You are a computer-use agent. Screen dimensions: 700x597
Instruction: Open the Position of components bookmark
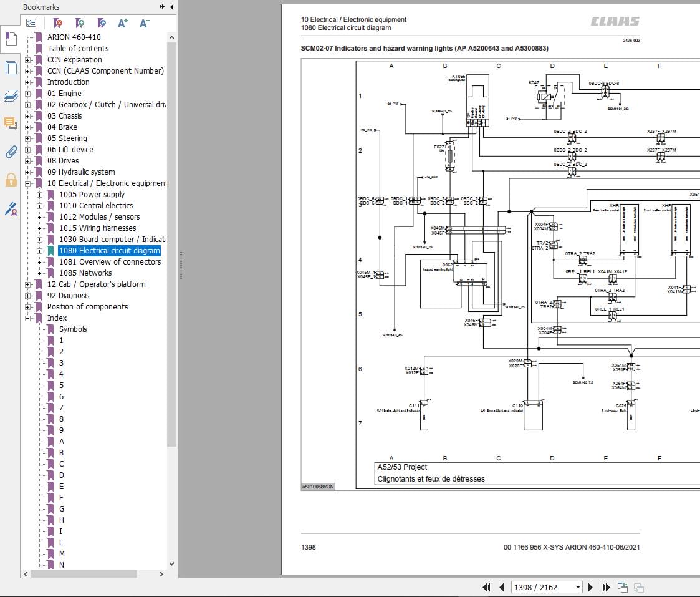point(87,306)
